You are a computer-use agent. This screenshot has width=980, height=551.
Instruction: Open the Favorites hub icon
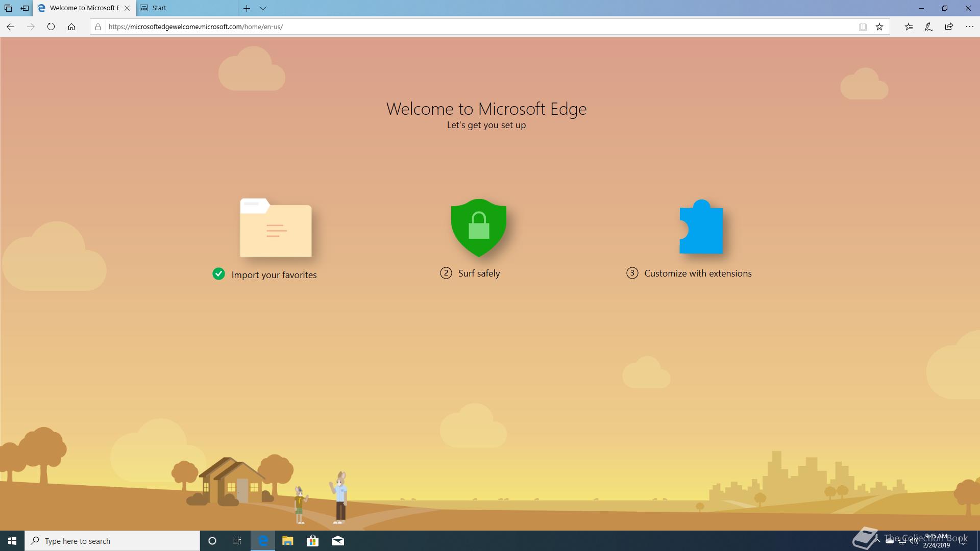click(909, 27)
